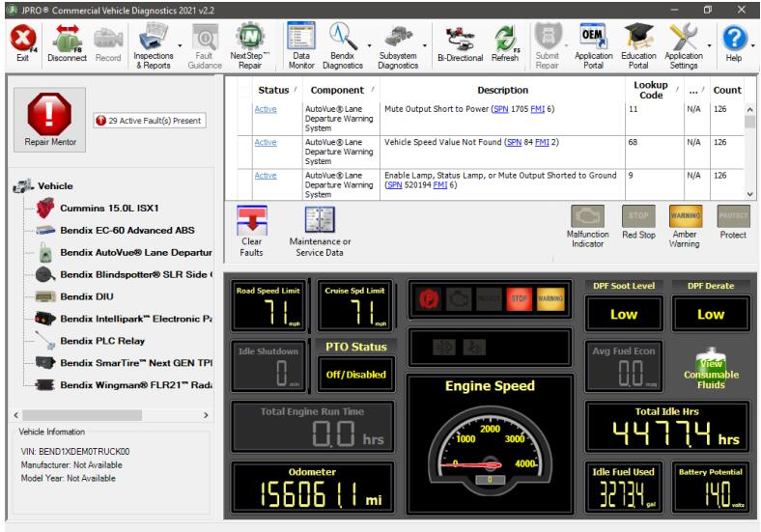View Consumable Fluids
The height and width of the screenshot is (532, 761).
(x=711, y=369)
